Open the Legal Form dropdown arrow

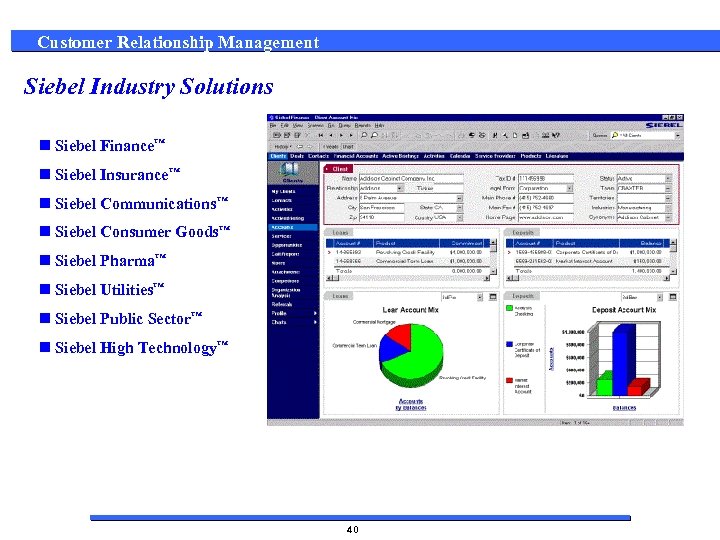(569, 188)
